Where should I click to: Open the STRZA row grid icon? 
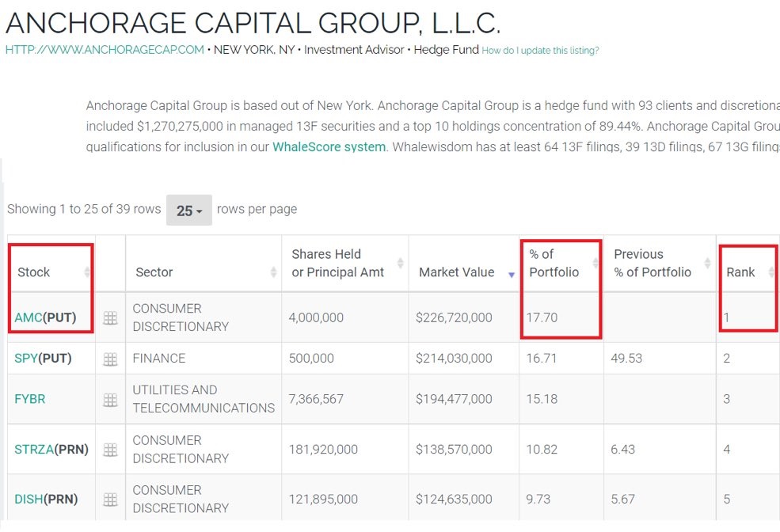coord(109,448)
